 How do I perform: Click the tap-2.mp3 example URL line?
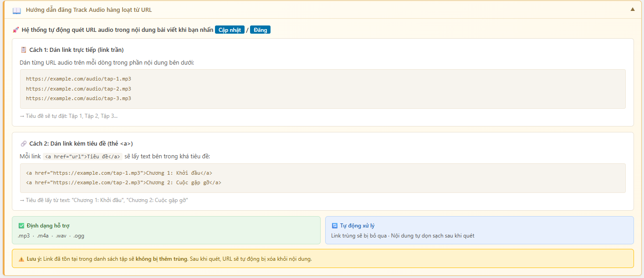[78, 89]
